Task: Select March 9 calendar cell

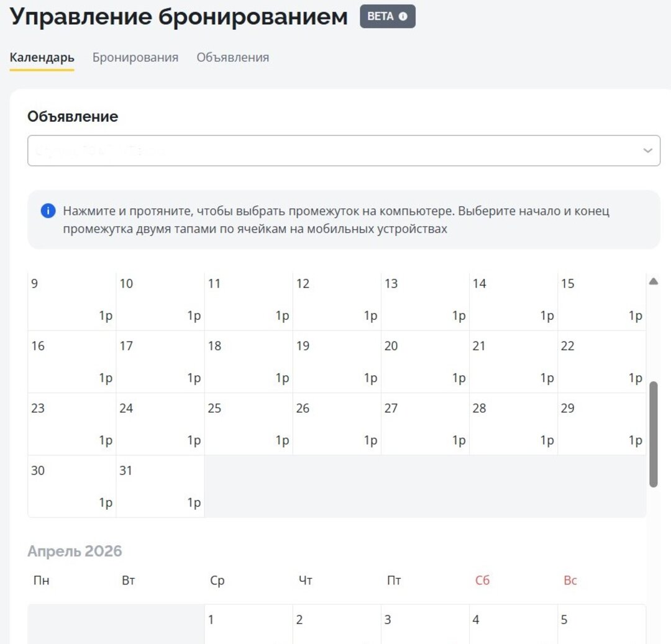Action: tap(71, 301)
